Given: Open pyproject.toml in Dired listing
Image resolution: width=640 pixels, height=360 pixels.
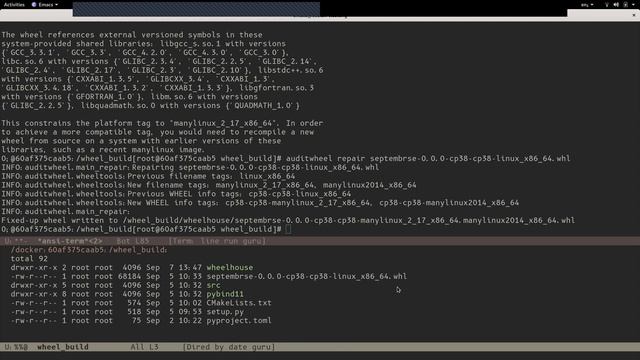Looking at the screenshot, I should pos(239,320).
